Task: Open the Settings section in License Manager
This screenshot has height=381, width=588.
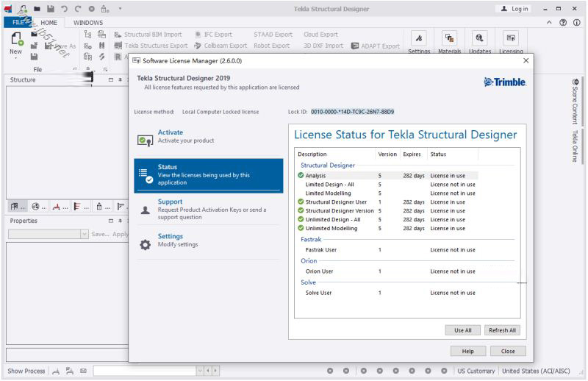Action: click(x=209, y=241)
